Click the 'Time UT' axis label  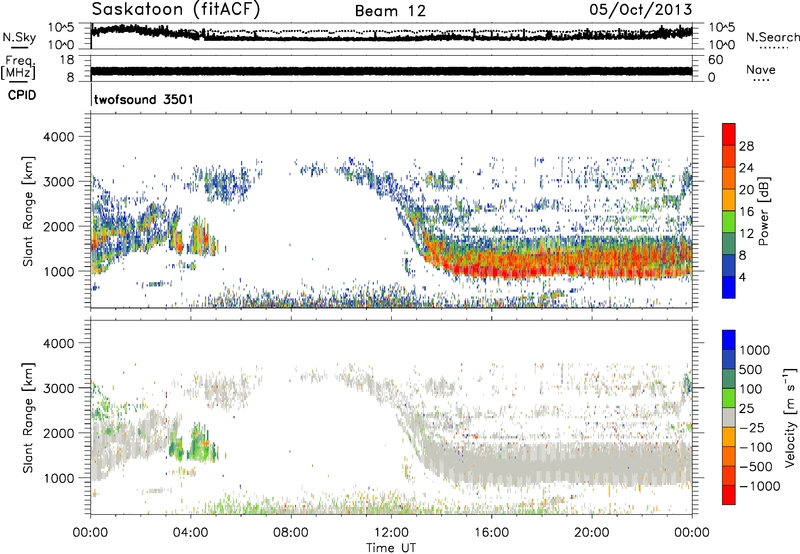[x=391, y=548]
